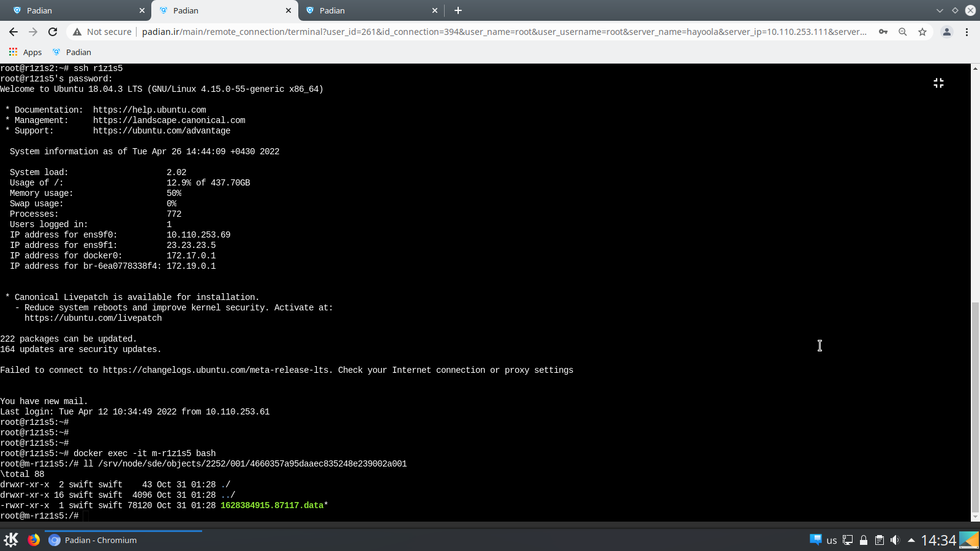980x551 pixels.
Task: Click the System load value 2.02
Action: click(x=176, y=173)
